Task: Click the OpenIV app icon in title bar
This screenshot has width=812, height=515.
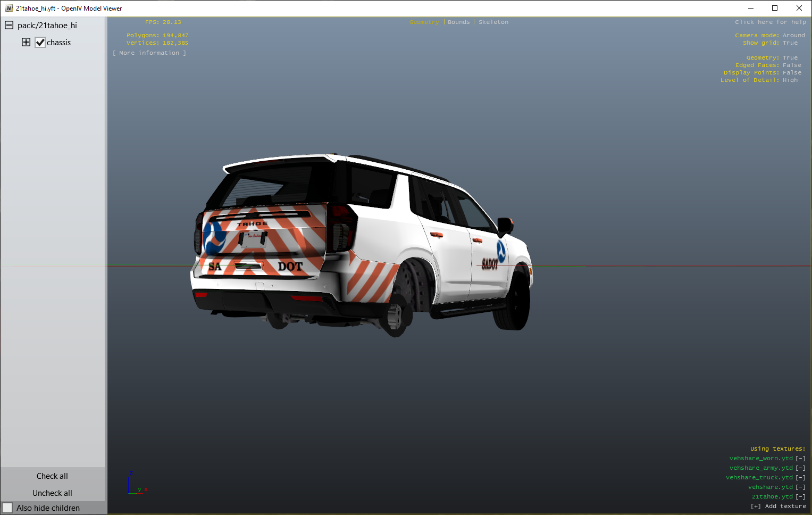Action: click(9, 9)
